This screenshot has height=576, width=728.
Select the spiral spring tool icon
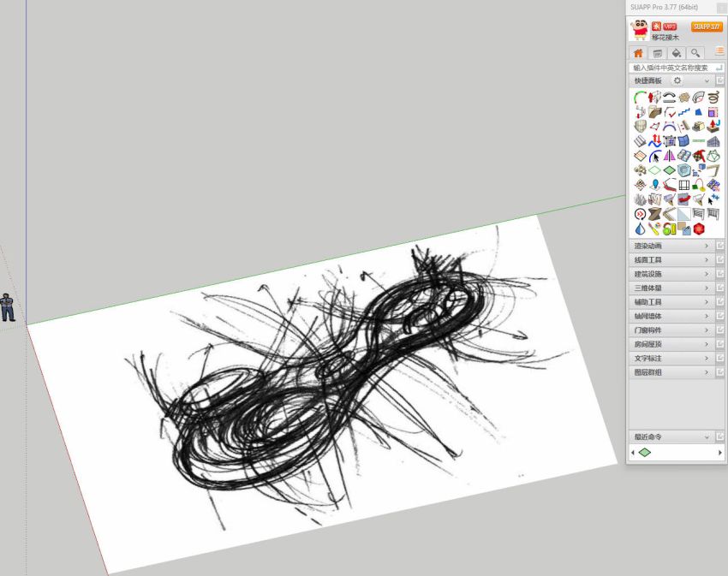pos(713,98)
